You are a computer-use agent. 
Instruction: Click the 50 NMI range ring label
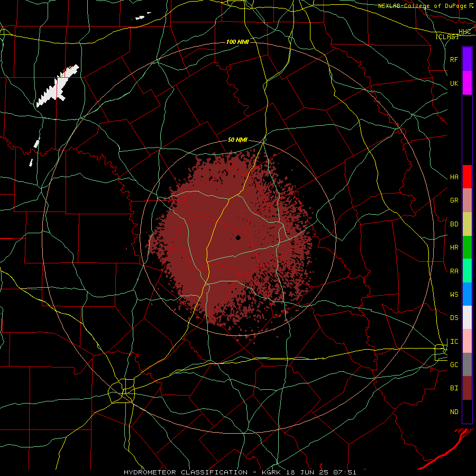tap(237, 140)
